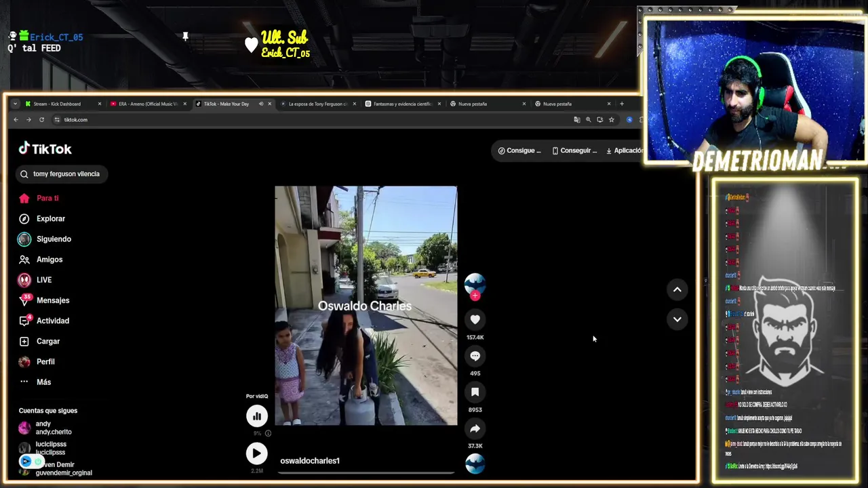Open the LIVE section in sidebar
Viewport: 868px width, 488px height.
tap(35, 279)
